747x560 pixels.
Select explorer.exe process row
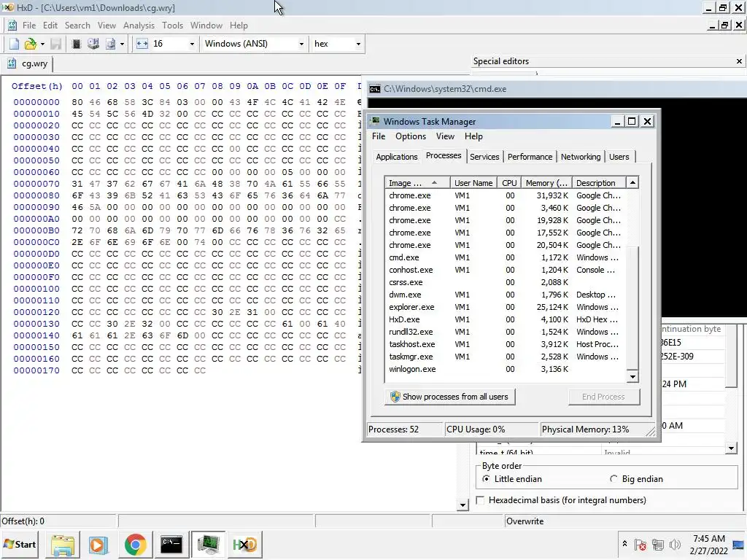click(x=506, y=307)
